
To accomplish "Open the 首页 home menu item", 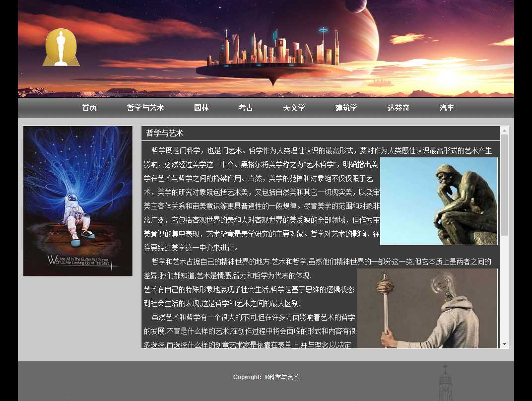I will pyautogui.click(x=89, y=108).
